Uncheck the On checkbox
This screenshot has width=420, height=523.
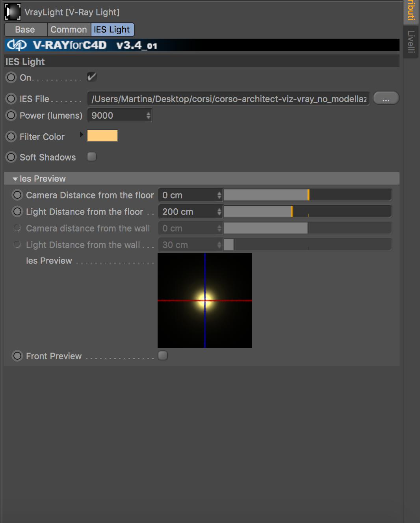click(x=92, y=77)
